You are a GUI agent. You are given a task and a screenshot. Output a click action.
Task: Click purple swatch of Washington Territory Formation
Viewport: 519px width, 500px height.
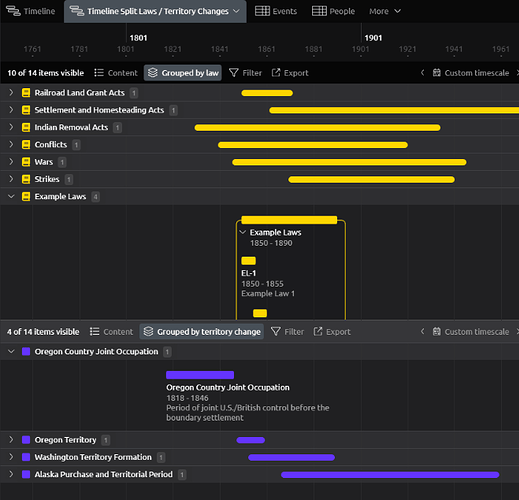pyautogui.click(x=26, y=457)
